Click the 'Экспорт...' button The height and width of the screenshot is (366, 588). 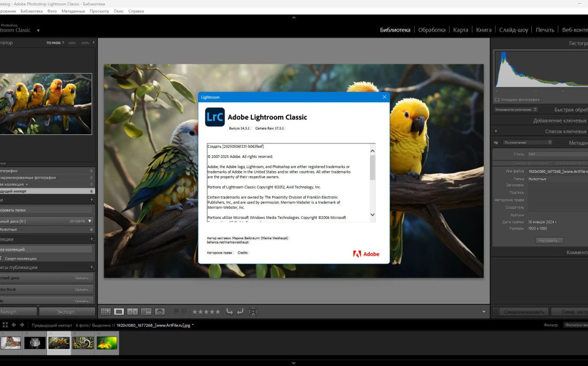67,311
